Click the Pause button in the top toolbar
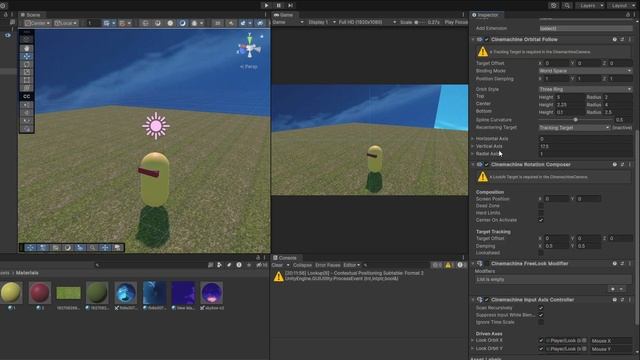Screen dimensions: 640x360 pyautogui.click(x=278, y=5)
